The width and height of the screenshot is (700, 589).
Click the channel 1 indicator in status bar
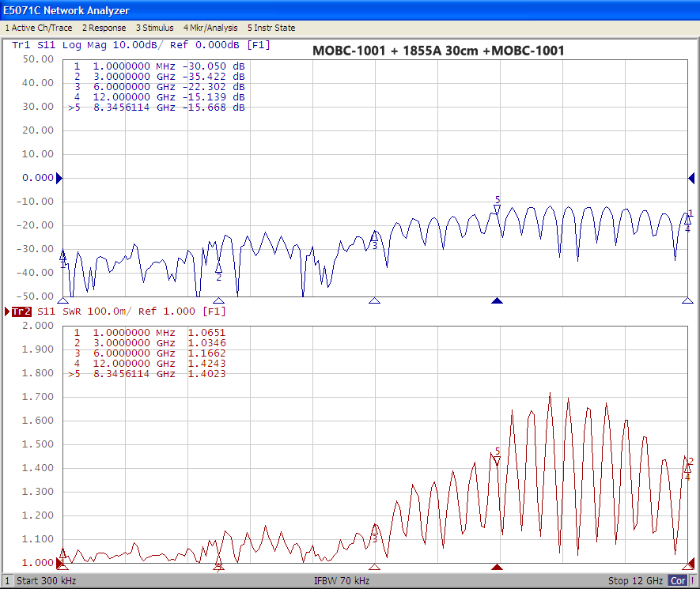point(7,581)
